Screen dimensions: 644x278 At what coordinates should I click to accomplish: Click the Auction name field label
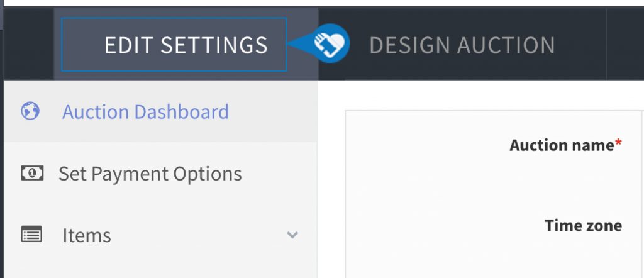[x=562, y=145]
